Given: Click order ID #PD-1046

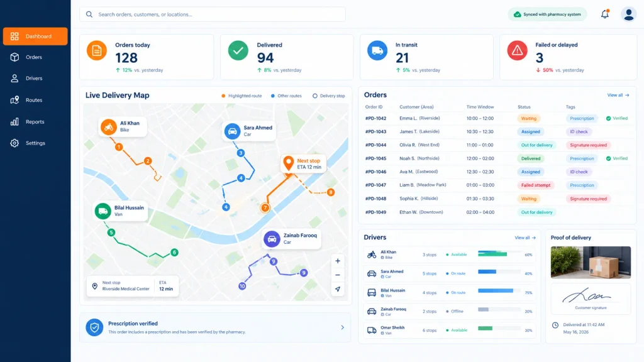Looking at the screenshot, I should point(376,172).
